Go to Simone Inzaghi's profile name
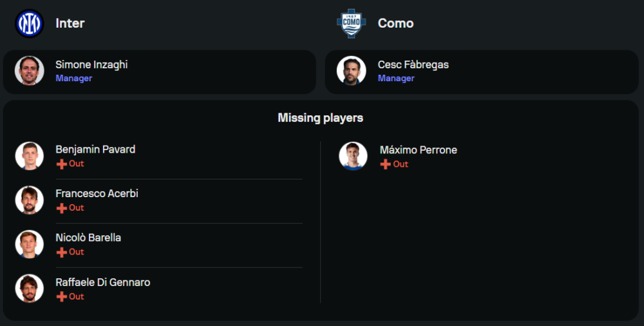 pyautogui.click(x=91, y=64)
